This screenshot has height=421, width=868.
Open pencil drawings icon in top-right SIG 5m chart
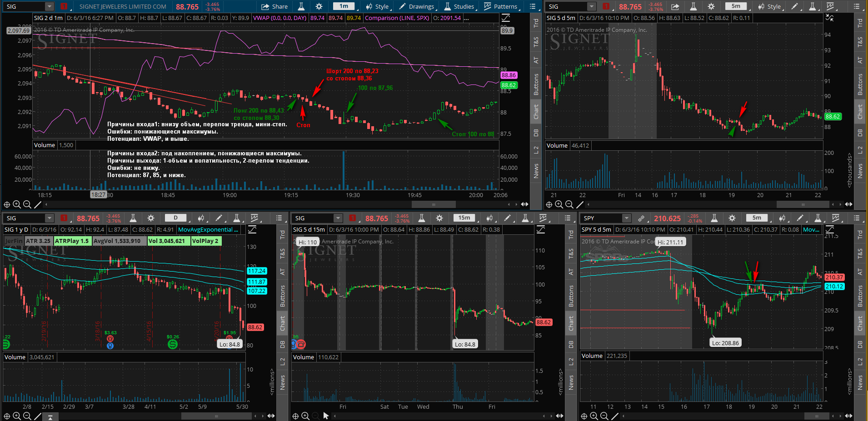coord(795,6)
